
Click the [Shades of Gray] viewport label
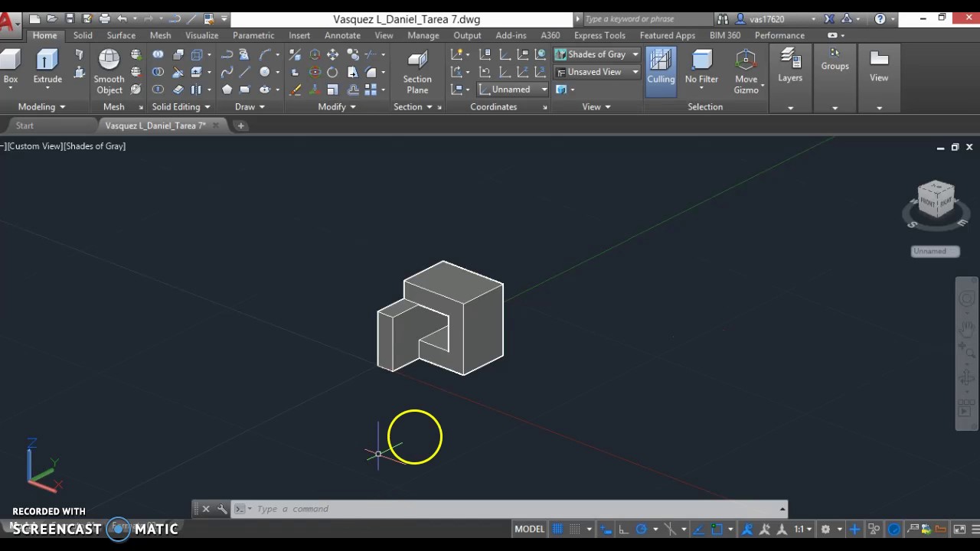pyautogui.click(x=95, y=146)
